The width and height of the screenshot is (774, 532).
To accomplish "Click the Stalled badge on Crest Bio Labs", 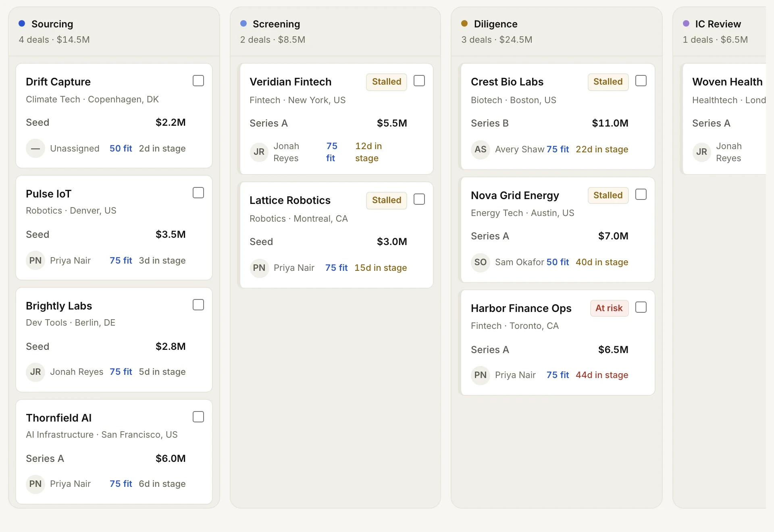I will (x=608, y=82).
